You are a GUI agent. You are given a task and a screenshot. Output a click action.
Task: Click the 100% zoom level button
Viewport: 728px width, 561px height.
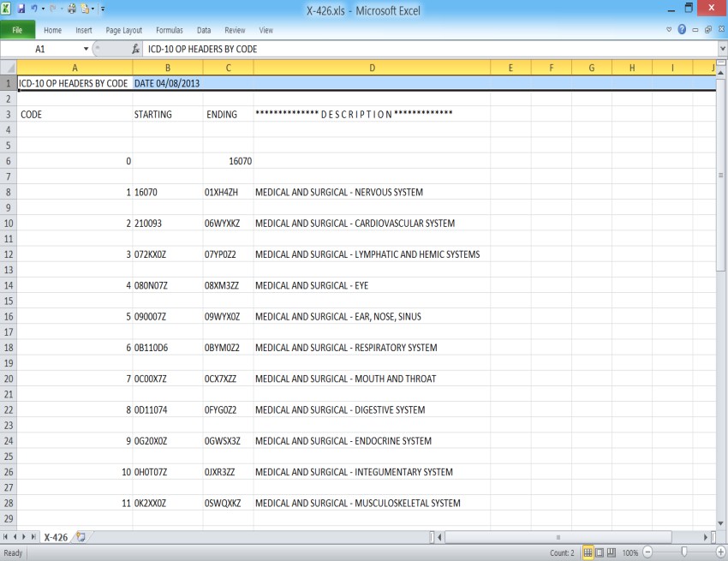point(630,552)
